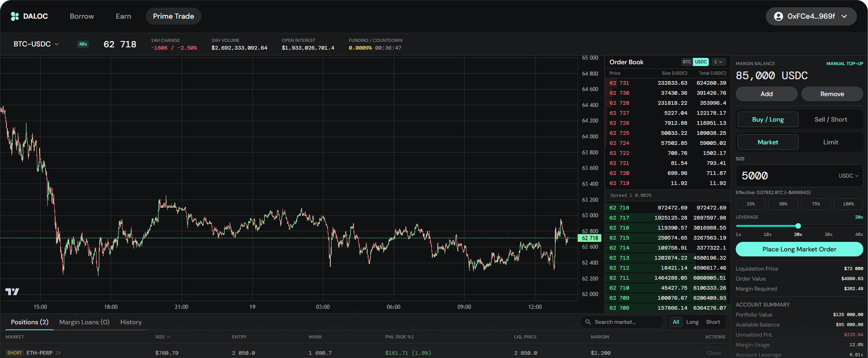
Task: Click the TradingView logo on chart
Action: point(12,292)
